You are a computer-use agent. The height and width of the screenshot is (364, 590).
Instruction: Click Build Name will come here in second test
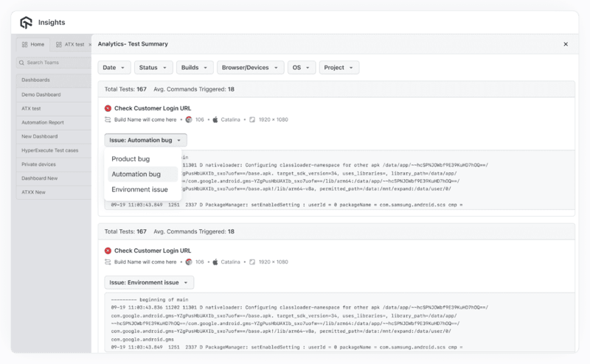pos(145,262)
